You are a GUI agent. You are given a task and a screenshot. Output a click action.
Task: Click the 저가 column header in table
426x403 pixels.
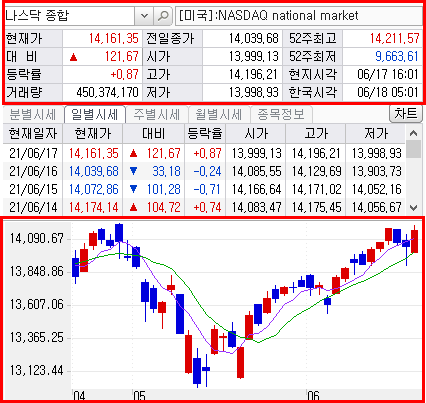tap(376, 134)
